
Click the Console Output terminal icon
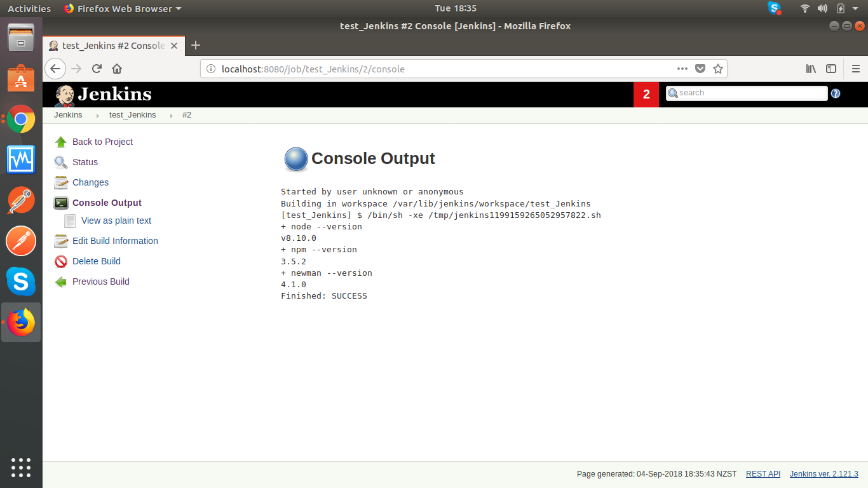click(x=61, y=203)
